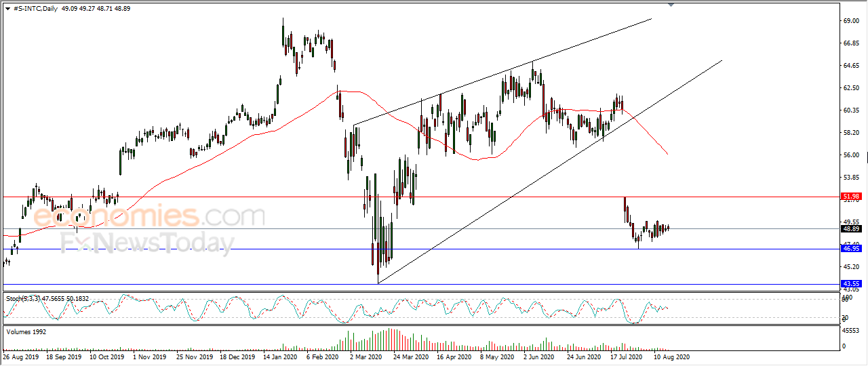Click the 18 Sep 2019 date label

click(62, 357)
